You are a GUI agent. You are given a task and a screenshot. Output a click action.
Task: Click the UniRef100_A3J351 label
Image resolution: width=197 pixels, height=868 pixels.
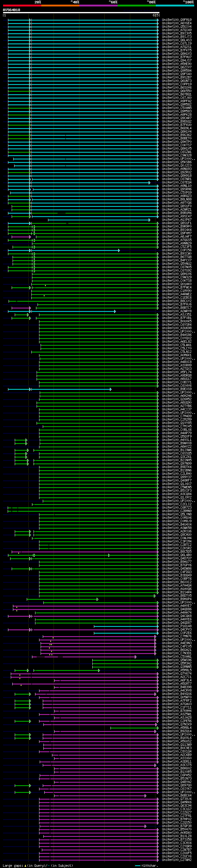point(177,314)
